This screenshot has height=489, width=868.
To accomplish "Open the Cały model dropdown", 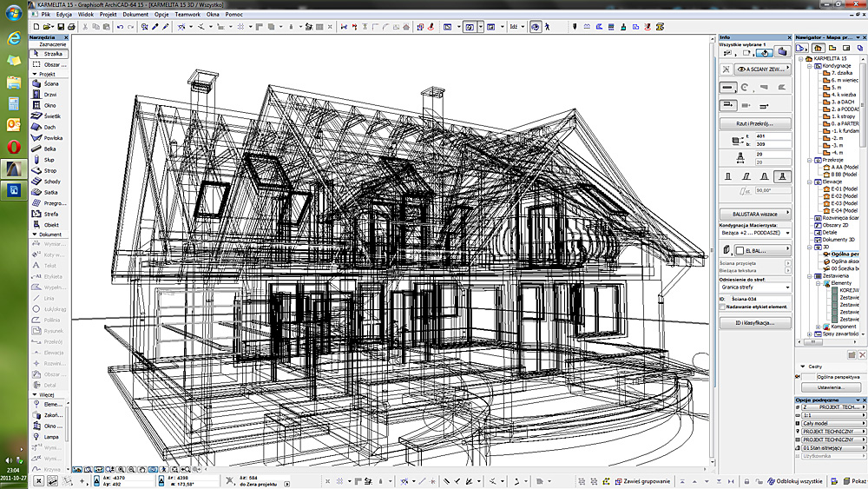I will pyautogui.click(x=833, y=423).
